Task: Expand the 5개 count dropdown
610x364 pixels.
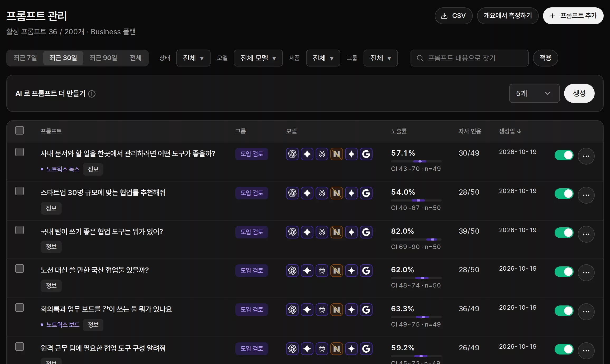Action: (x=534, y=93)
